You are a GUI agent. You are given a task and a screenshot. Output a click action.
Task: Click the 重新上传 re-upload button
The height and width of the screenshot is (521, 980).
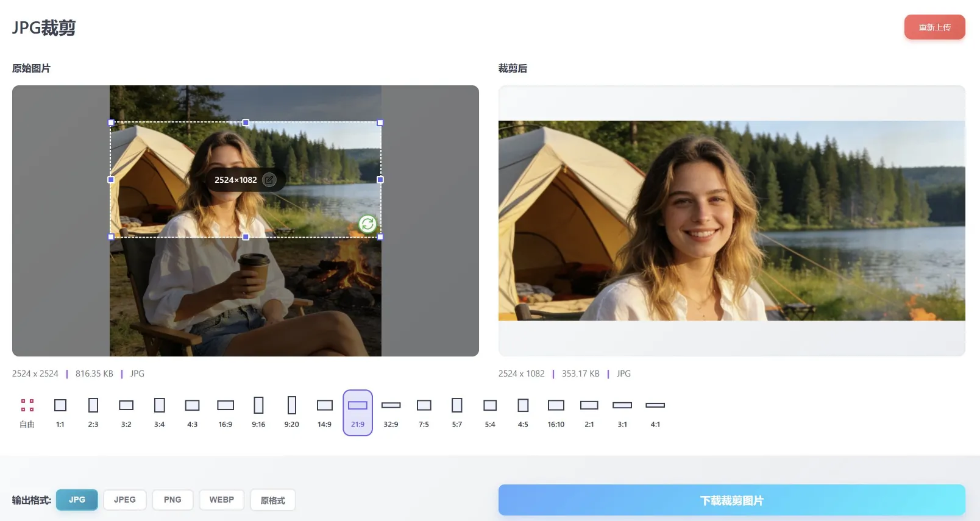click(x=935, y=27)
